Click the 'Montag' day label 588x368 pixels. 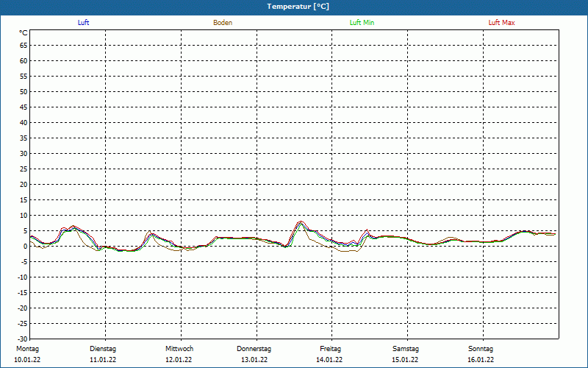point(27,349)
